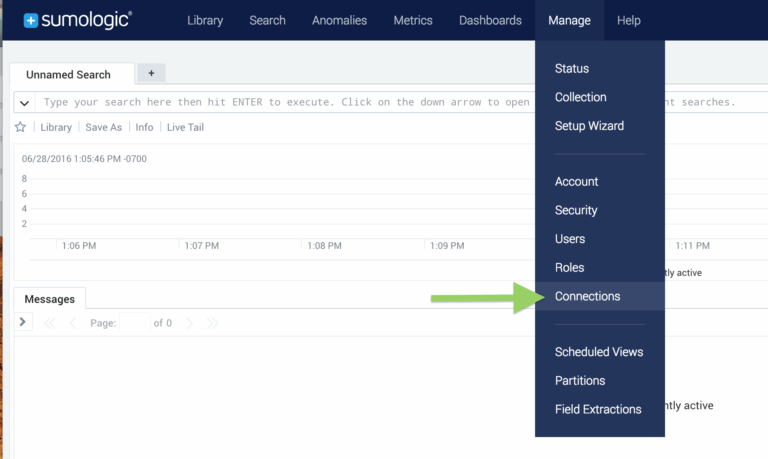Click the Sumo Logic logo
The image size is (768, 459).
(78, 20)
